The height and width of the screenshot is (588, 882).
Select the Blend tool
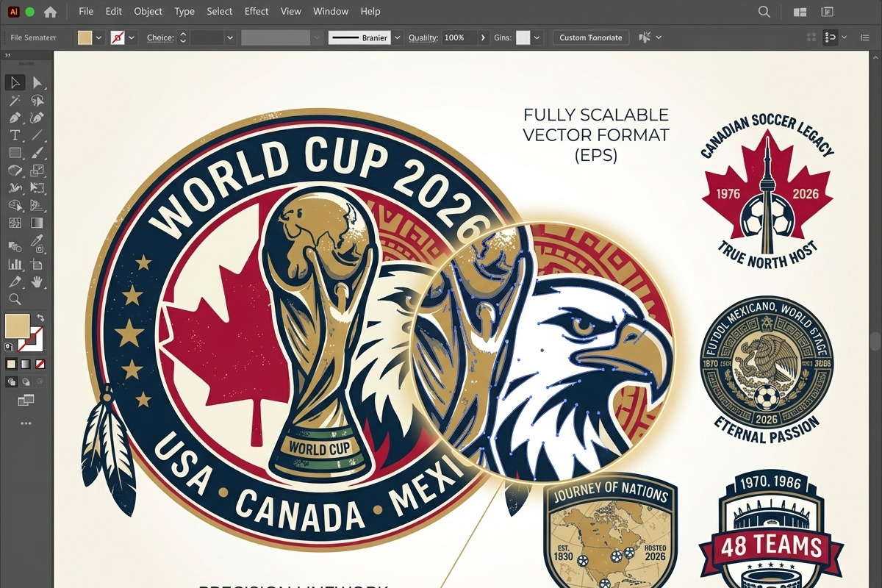point(15,245)
